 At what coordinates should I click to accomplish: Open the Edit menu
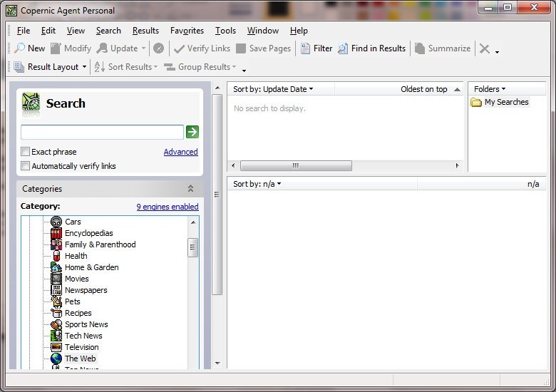point(48,31)
